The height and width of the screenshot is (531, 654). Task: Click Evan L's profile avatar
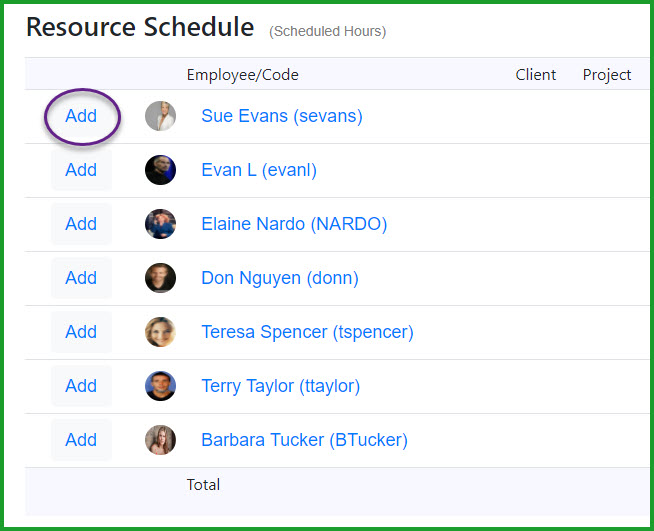coord(160,170)
